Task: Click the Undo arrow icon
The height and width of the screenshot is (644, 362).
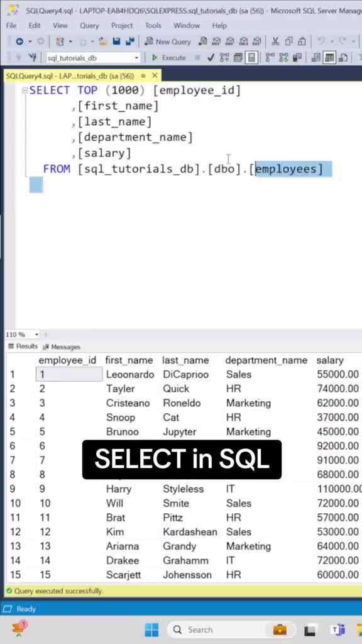Action: click(321, 42)
